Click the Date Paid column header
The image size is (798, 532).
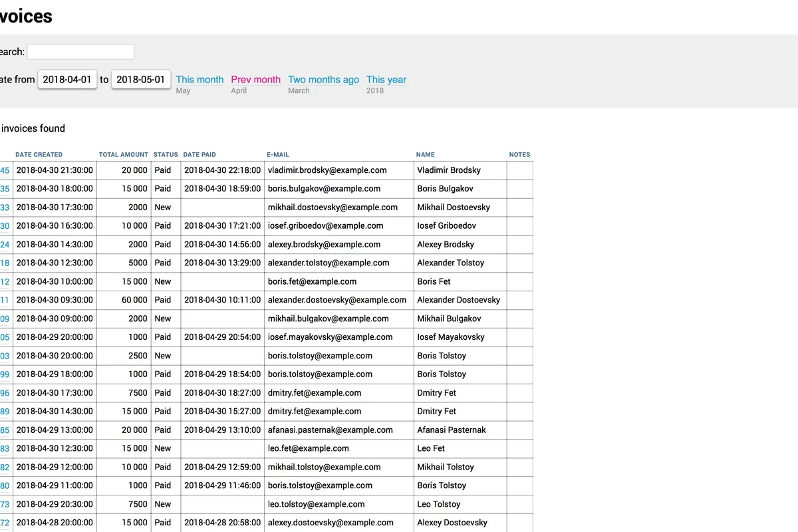pos(199,154)
